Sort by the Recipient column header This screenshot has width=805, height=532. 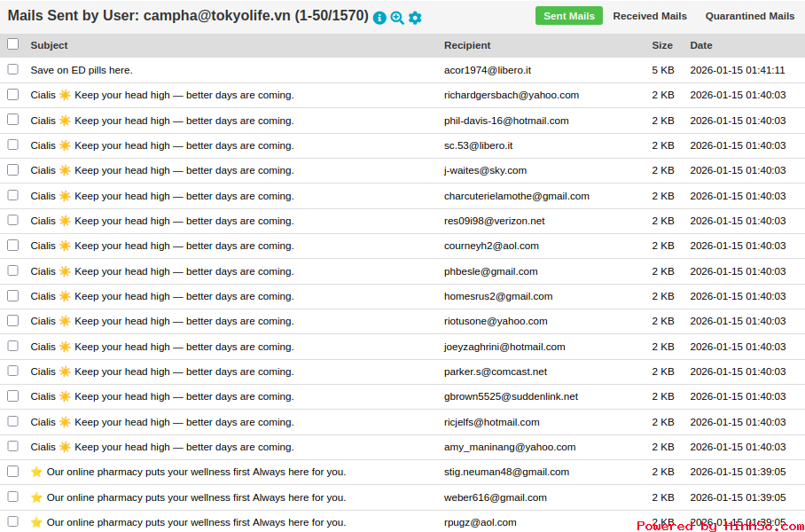(x=467, y=45)
